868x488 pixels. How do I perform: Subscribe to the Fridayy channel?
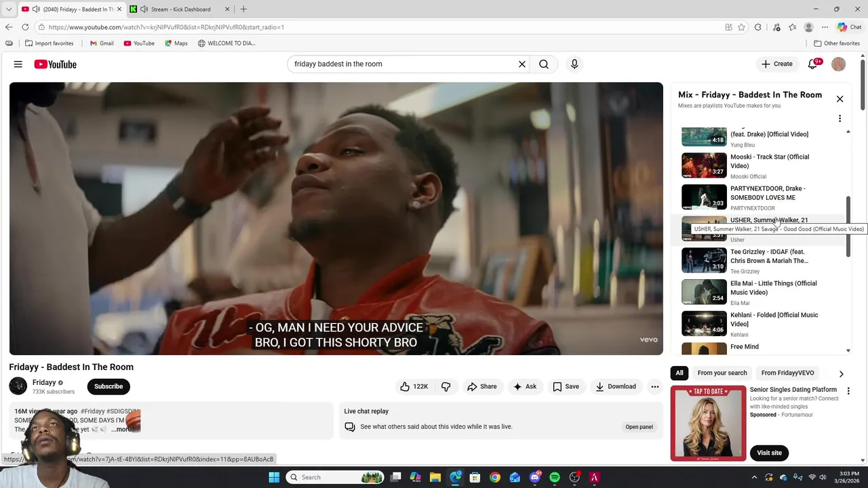108,386
